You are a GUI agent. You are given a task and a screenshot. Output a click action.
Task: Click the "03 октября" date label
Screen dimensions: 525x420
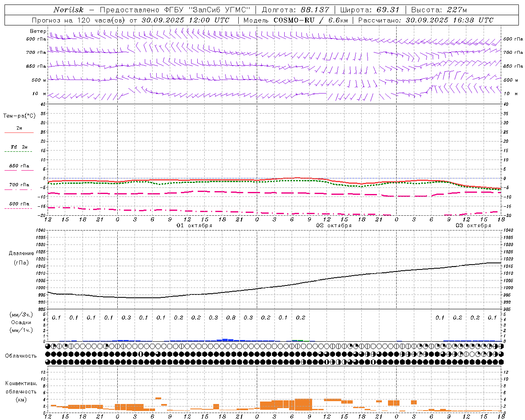473,226
